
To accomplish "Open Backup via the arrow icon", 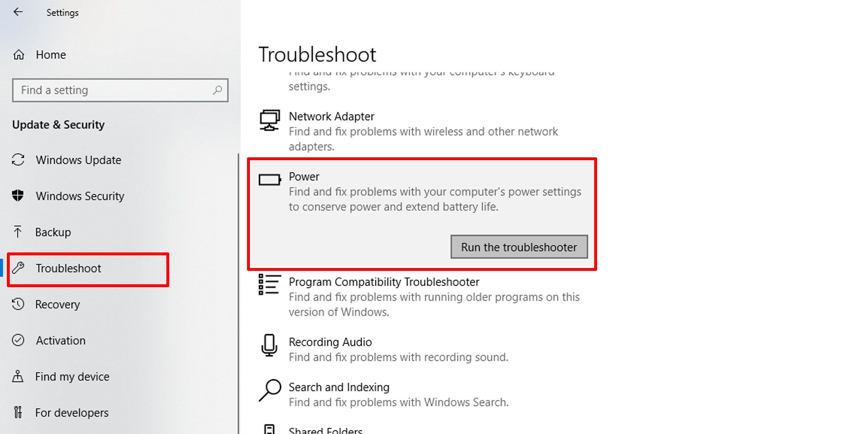I will (x=18, y=232).
